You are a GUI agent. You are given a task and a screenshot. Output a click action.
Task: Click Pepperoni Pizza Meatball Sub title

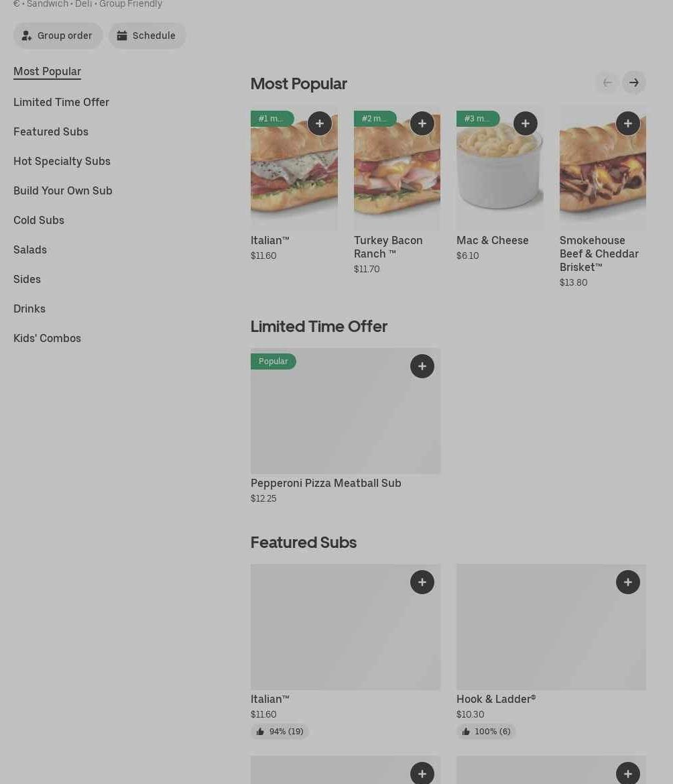point(326,483)
